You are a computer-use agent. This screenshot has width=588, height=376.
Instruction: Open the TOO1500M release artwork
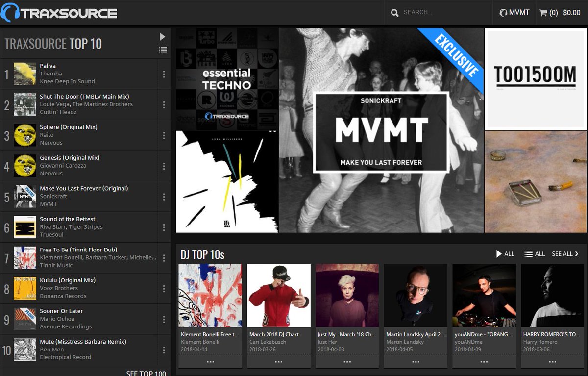536,79
